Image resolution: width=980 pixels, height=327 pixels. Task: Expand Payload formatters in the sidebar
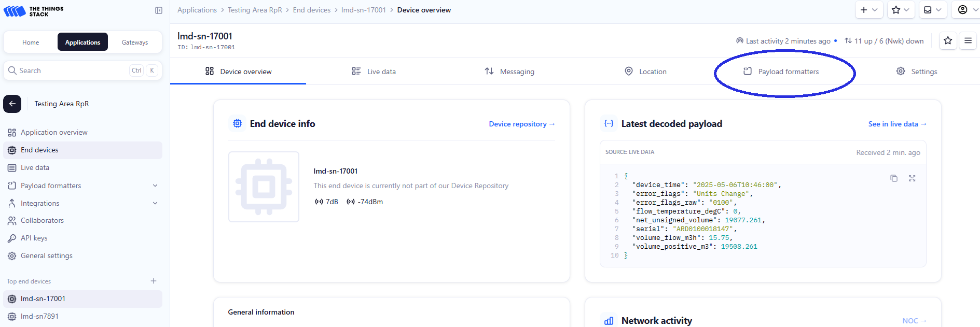point(155,186)
